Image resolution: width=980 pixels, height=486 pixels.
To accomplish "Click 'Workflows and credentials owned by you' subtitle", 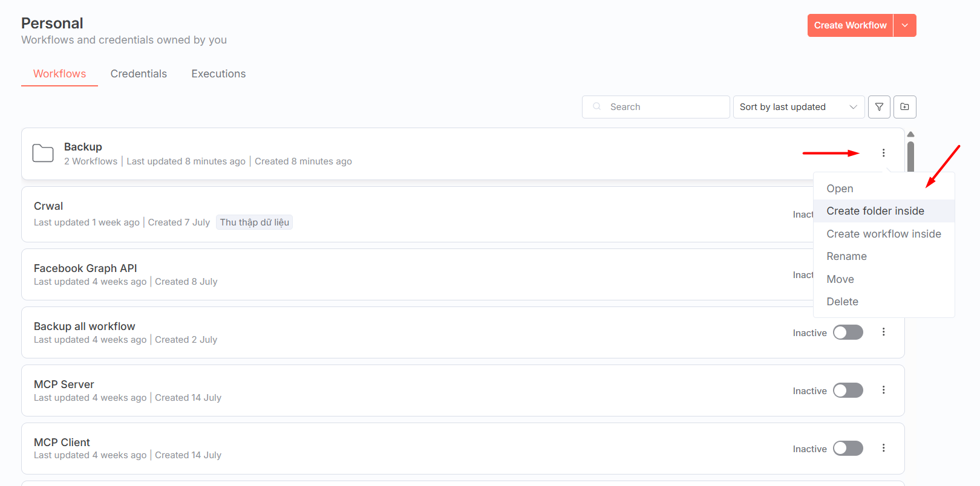I will (124, 40).
